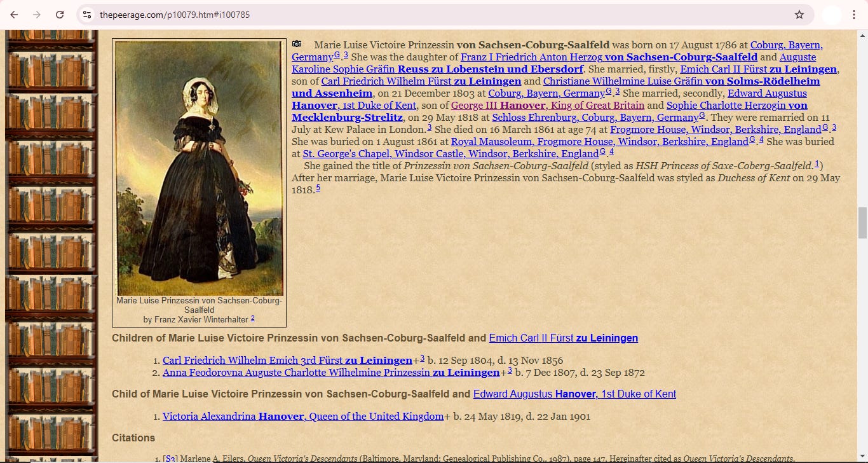Open citation 1 after Saxe-Coberg-Saalfeld title

coord(817,163)
